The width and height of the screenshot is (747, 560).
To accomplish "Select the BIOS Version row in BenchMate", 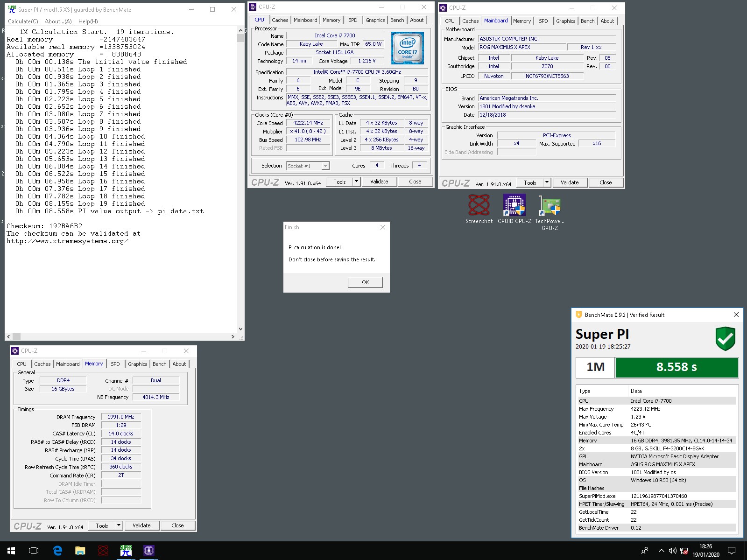I will [657, 472].
